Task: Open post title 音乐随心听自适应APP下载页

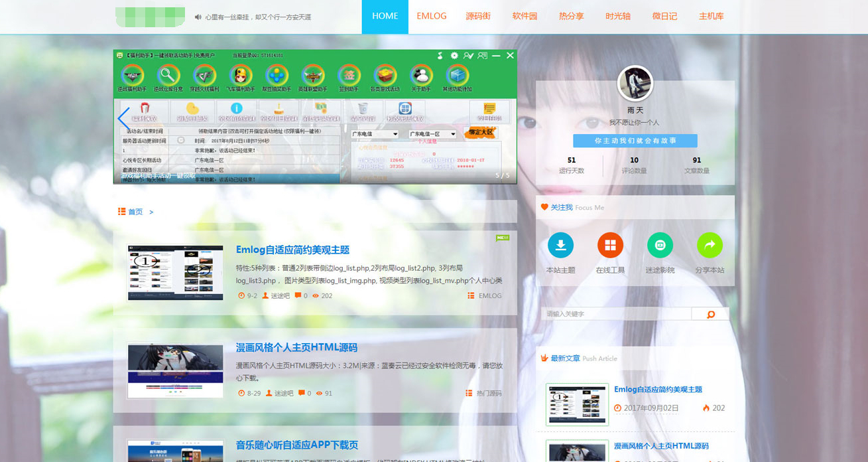Action: (297, 445)
